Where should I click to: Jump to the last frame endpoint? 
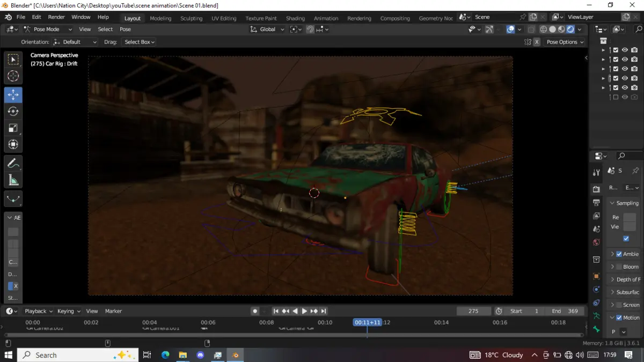[324, 311]
